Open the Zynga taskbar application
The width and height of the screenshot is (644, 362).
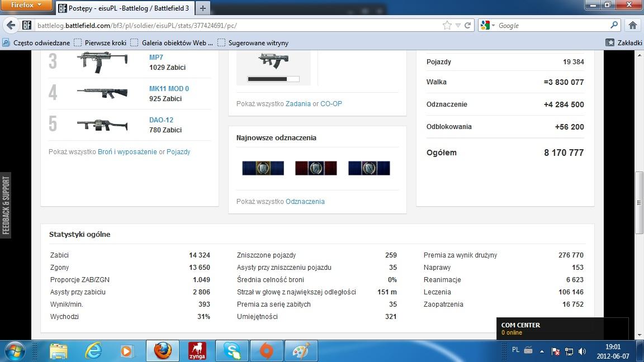click(197, 351)
